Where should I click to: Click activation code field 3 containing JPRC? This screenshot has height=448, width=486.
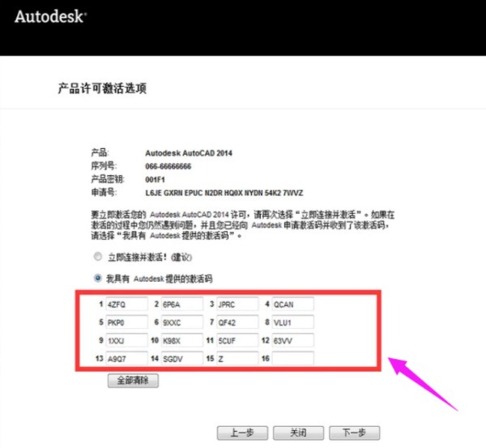[x=237, y=304]
